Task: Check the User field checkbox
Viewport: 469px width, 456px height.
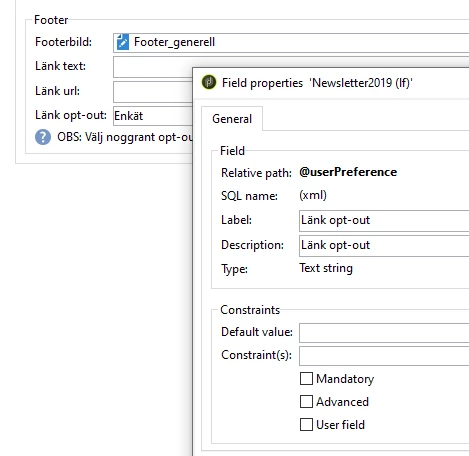Action: click(306, 425)
